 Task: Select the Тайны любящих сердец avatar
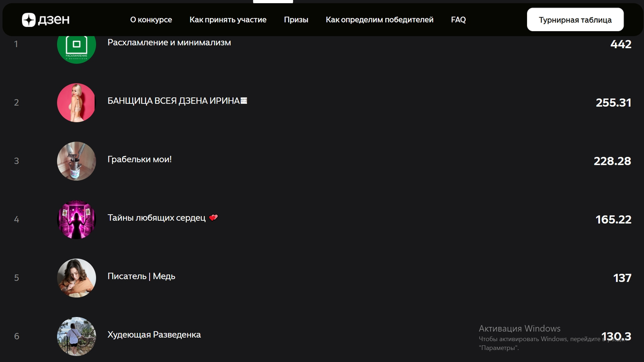click(x=76, y=219)
